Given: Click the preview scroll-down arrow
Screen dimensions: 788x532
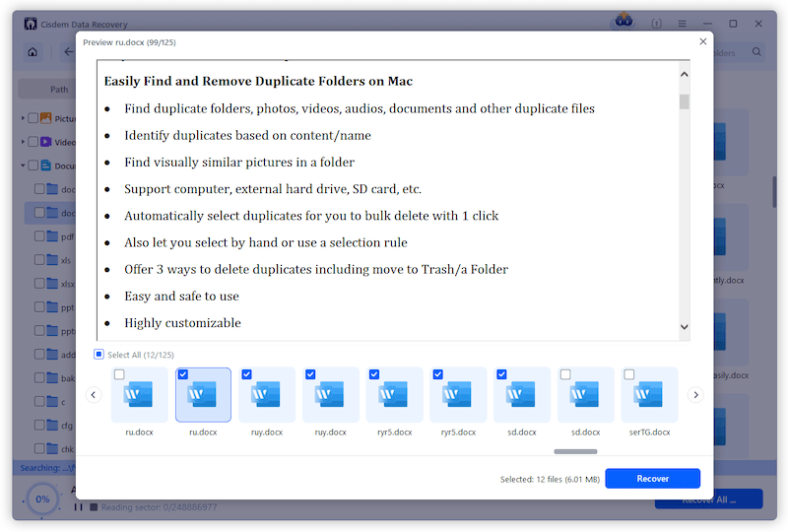Looking at the screenshot, I should point(684,327).
